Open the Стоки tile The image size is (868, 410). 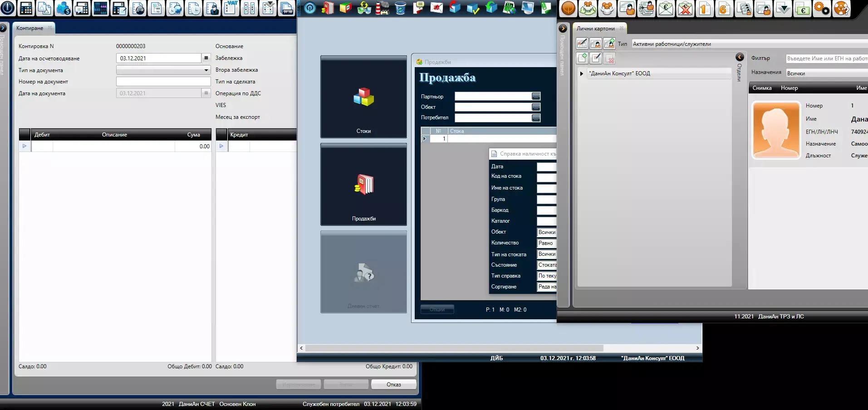(363, 97)
